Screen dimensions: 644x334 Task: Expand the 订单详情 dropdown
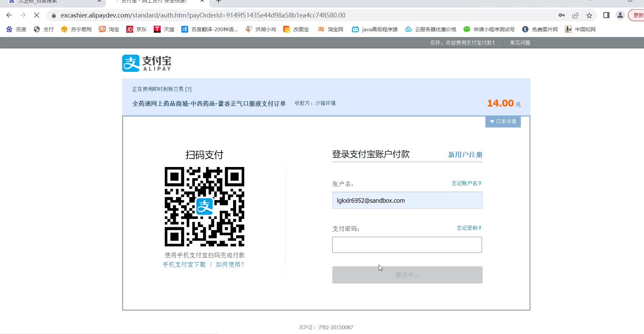point(503,122)
